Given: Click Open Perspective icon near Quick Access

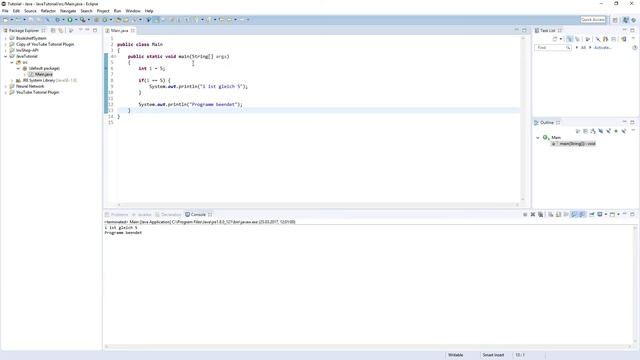Looking at the screenshot, I should pos(615,20).
